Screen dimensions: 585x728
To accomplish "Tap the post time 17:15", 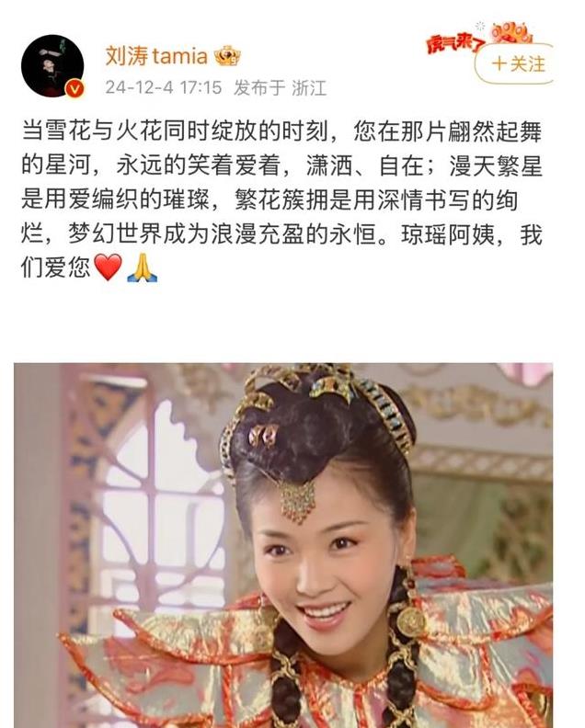I will [201, 87].
